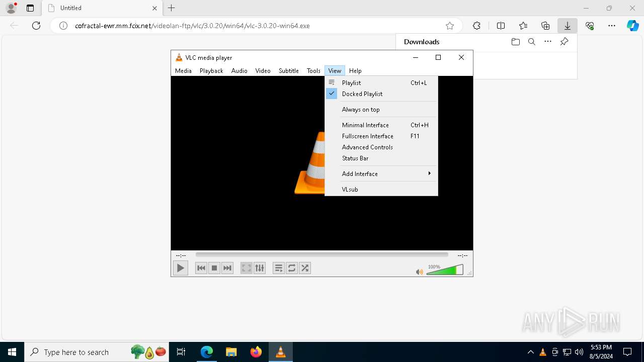Open more options in Downloads panel
Viewport: 644px width, 362px height.
(x=548, y=42)
